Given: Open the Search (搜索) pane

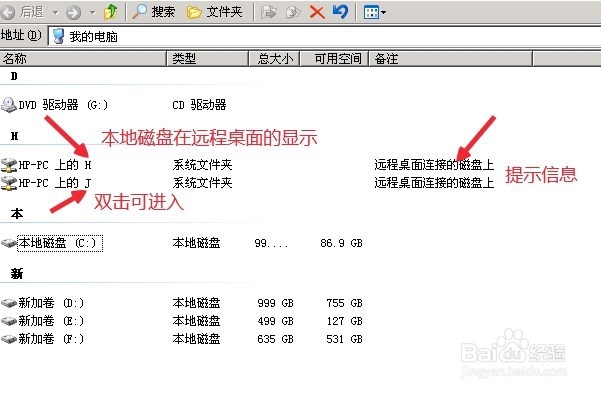Looking at the screenshot, I should (x=153, y=12).
